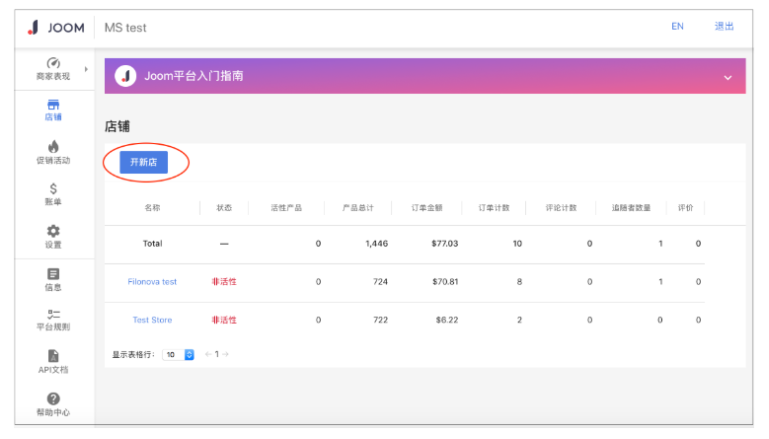Open the Test Store link
The width and height of the screenshot is (769, 439).
tap(152, 320)
